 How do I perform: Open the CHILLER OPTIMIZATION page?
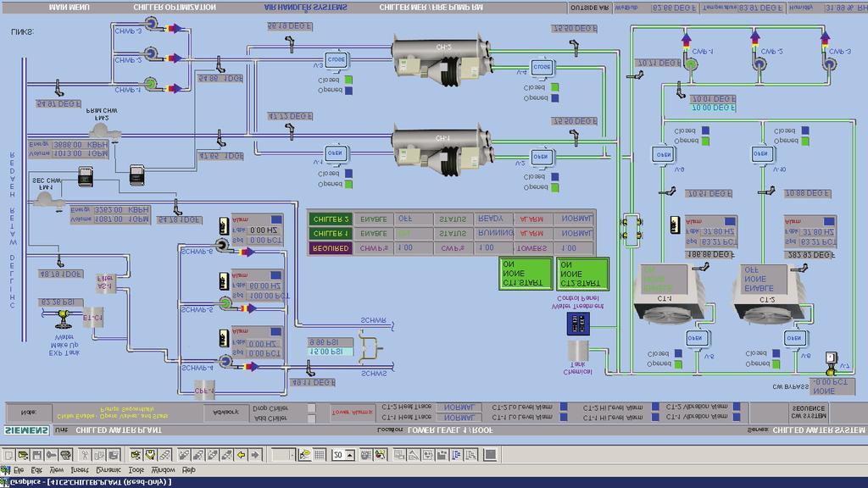pos(175,7)
